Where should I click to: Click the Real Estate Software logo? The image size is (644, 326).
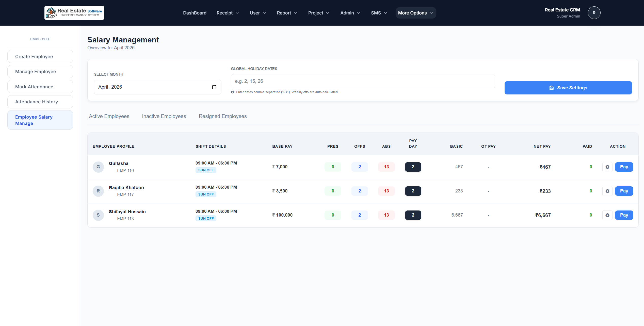tap(74, 13)
